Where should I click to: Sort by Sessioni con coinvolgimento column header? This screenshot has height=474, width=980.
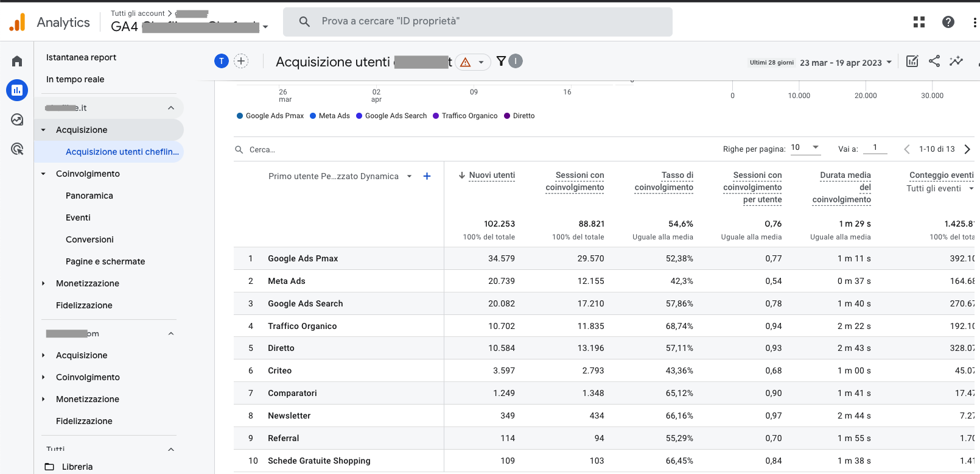(575, 181)
